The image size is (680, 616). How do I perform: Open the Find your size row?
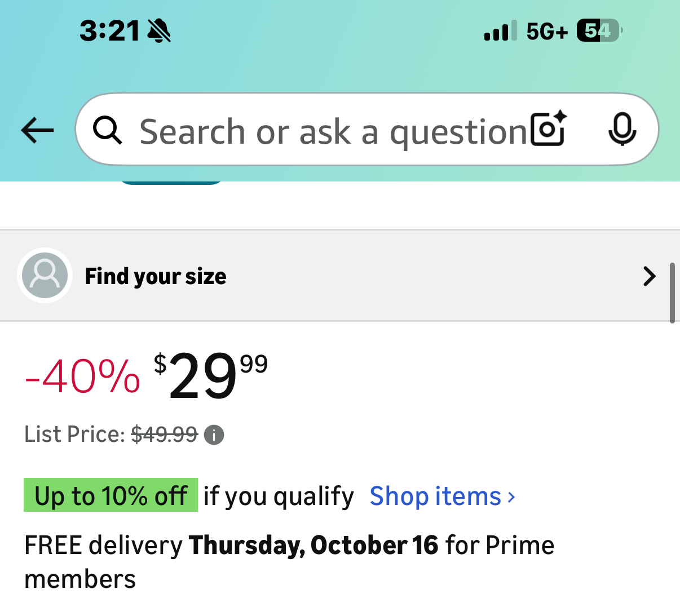(338, 276)
